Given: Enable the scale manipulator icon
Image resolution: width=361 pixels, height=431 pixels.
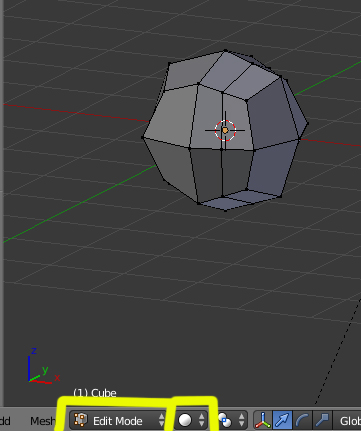Looking at the screenshot, I should tap(322, 420).
